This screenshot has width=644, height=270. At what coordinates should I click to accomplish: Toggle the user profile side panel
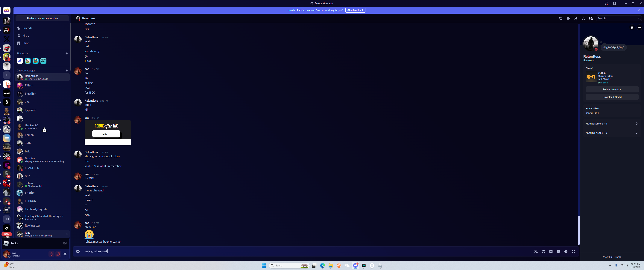[591, 18]
